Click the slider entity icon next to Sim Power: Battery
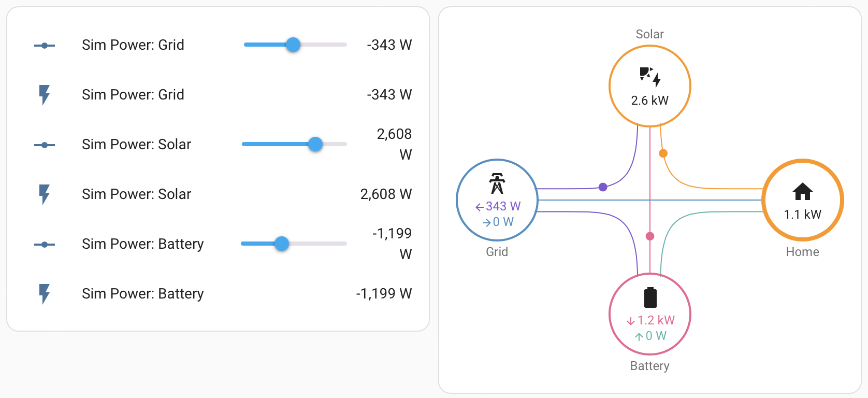This screenshot has width=868, height=398. 44,244
